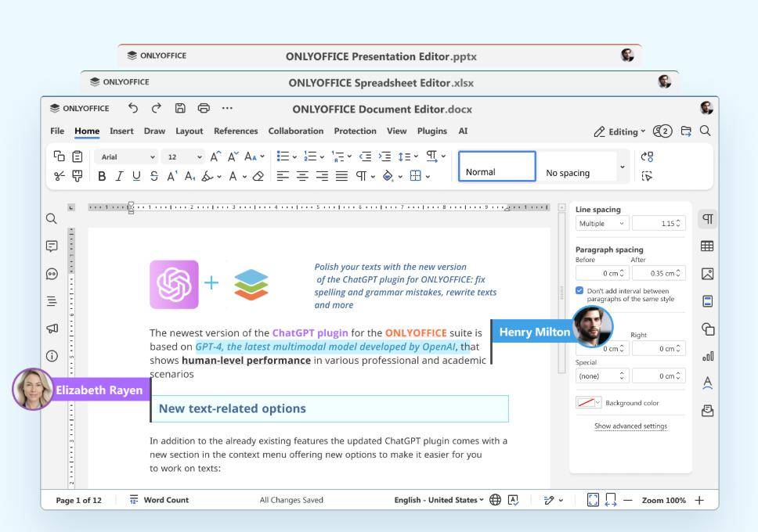Toggle the spell checking icon in status bar
Image resolution: width=758 pixels, height=532 pixels.
pos(513,500)
